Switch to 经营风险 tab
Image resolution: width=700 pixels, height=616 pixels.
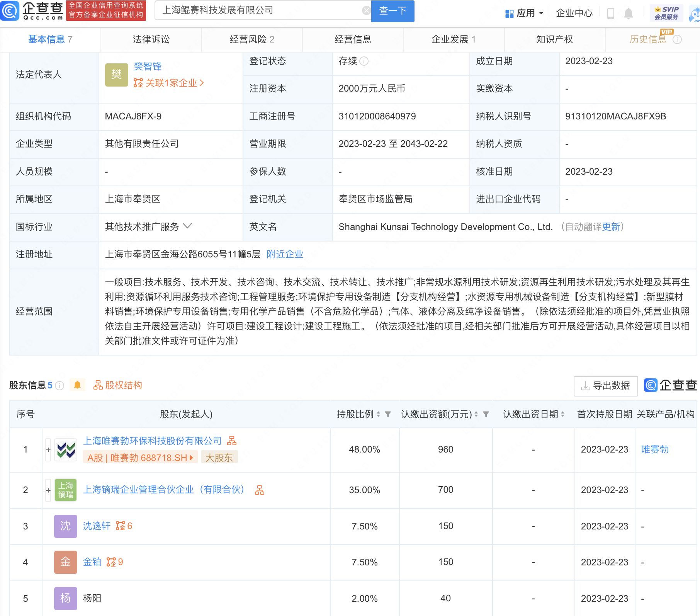point(252,39)
